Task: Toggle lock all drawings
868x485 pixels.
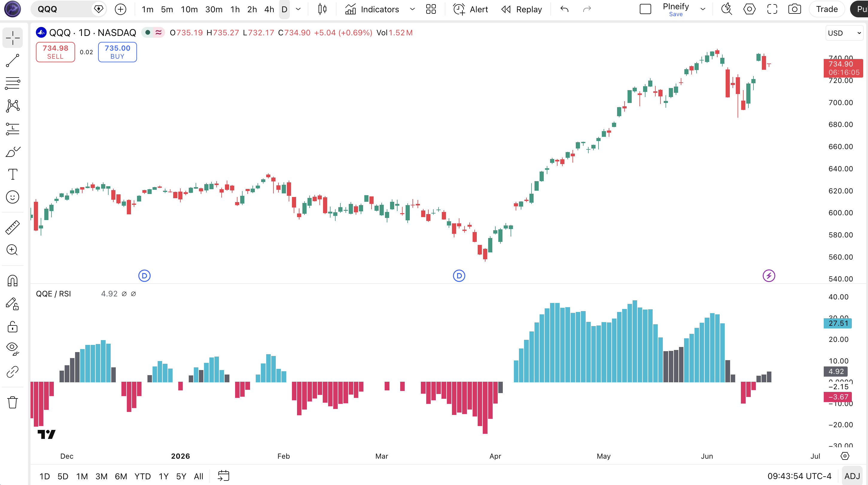Action: tap(13, 327)
